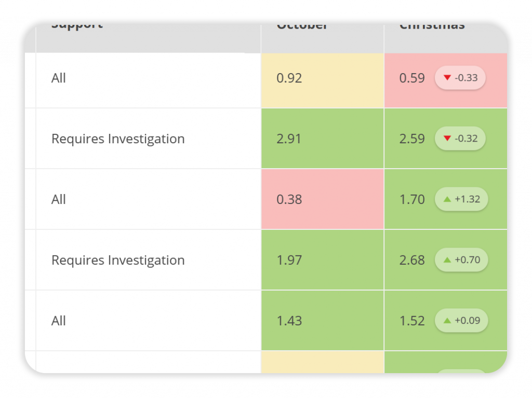Click the green cell containing 1.97
This screenshot has height=398, width=532.
322,260
